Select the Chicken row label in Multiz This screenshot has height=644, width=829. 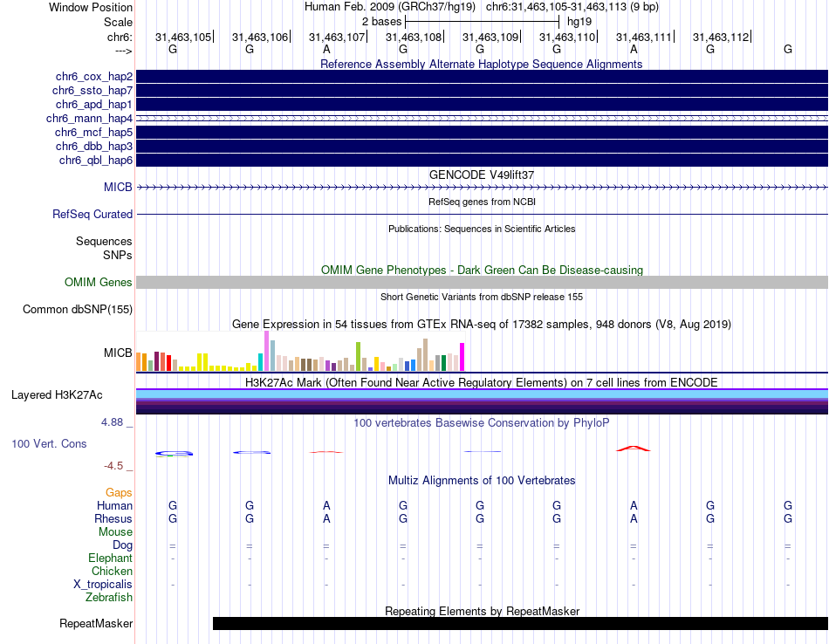point(112,572)
